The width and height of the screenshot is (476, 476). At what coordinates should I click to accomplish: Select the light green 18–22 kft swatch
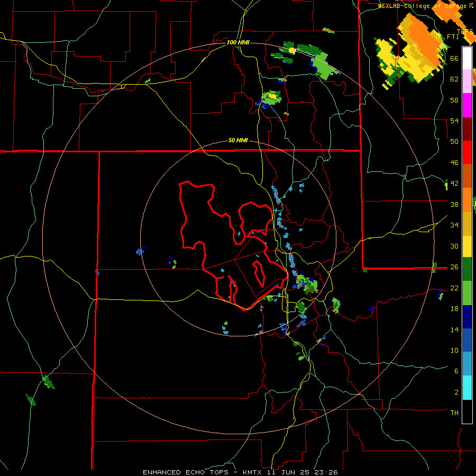click(467, 293)
